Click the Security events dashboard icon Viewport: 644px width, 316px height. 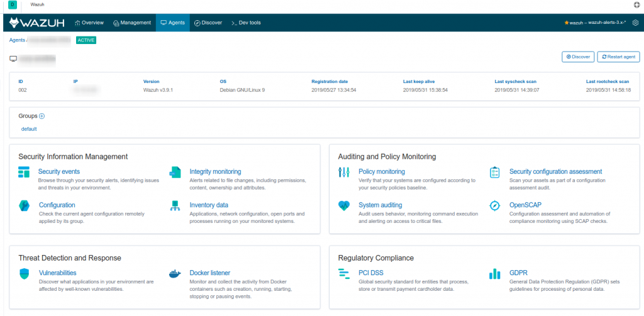coord(24,172)
